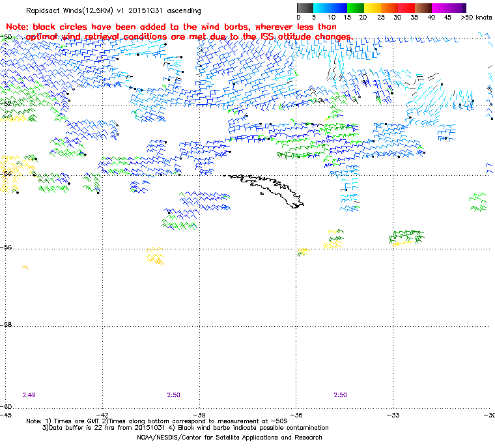This screenshot has height=448, width=495.
Task: Click the '-56' latitude axis label
Action: 6,247
